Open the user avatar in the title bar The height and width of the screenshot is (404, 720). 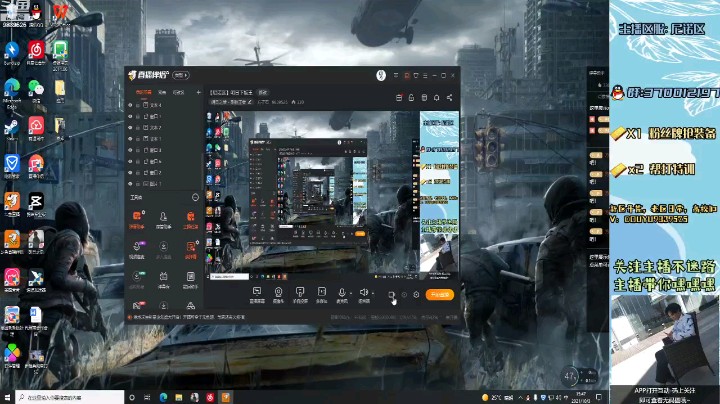click(381, 75)
